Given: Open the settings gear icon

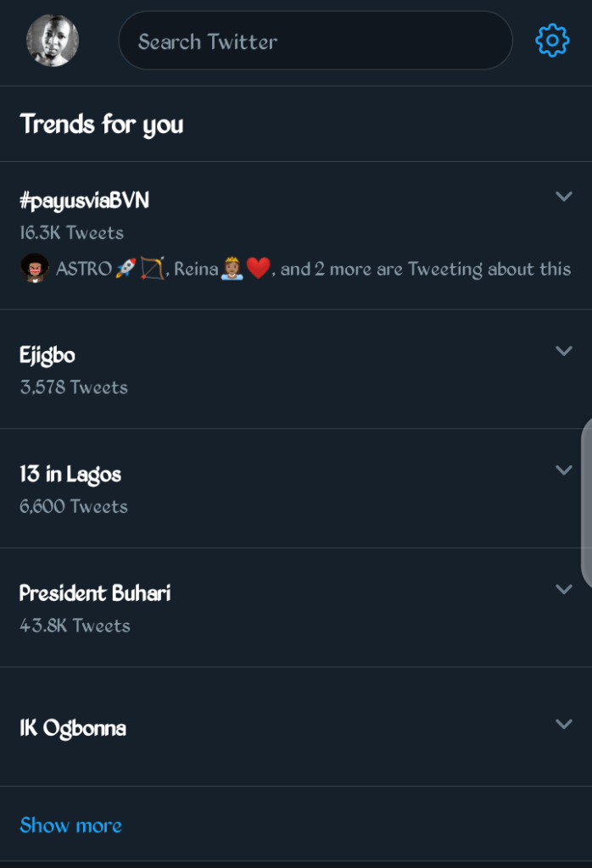Looking at the screenshot, I should pos(552,41).
